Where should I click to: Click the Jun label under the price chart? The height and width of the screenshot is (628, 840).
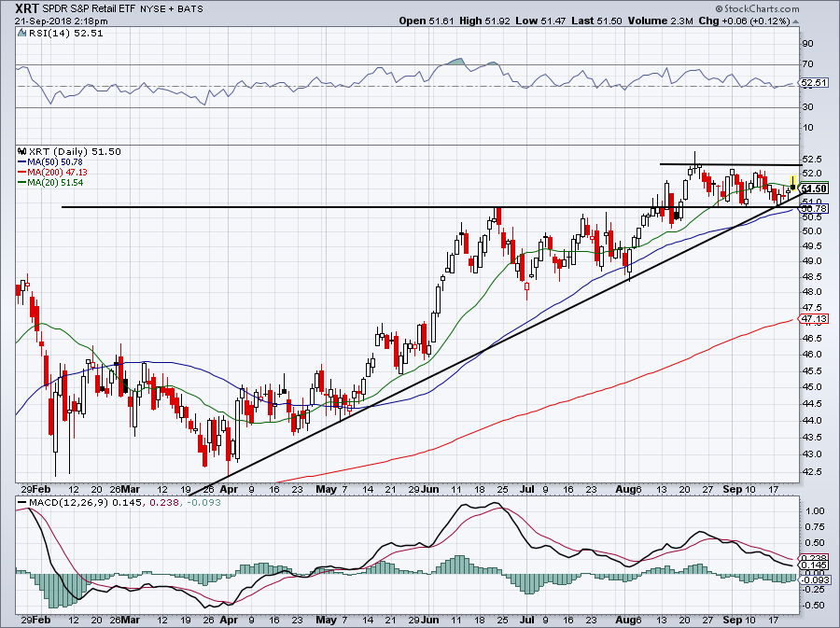(x=430, y=489)
